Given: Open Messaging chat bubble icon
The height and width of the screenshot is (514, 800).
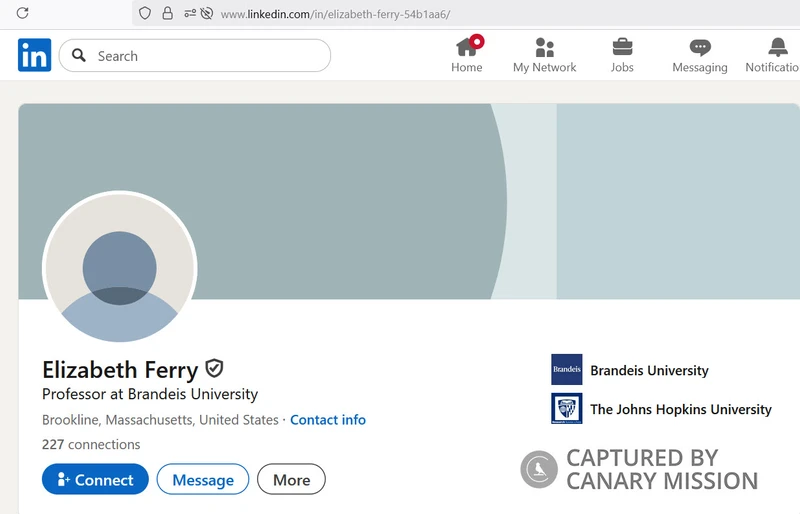Looking at the screenshot, I should [699, 47].
